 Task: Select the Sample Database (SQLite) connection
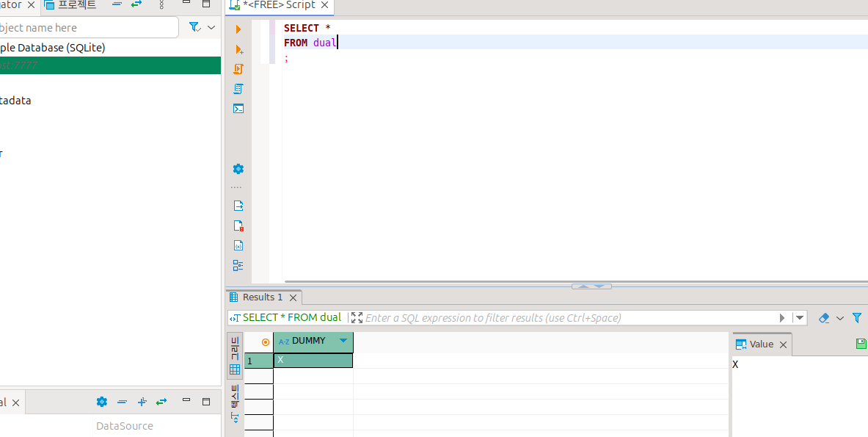tap(52, 48)
